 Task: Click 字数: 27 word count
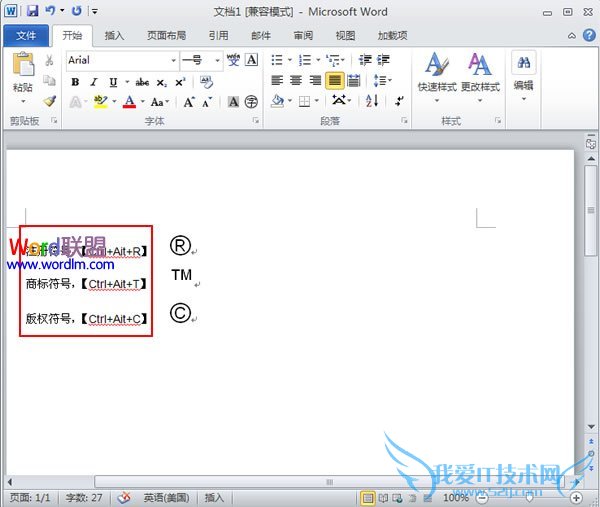[x=84, y=498]
